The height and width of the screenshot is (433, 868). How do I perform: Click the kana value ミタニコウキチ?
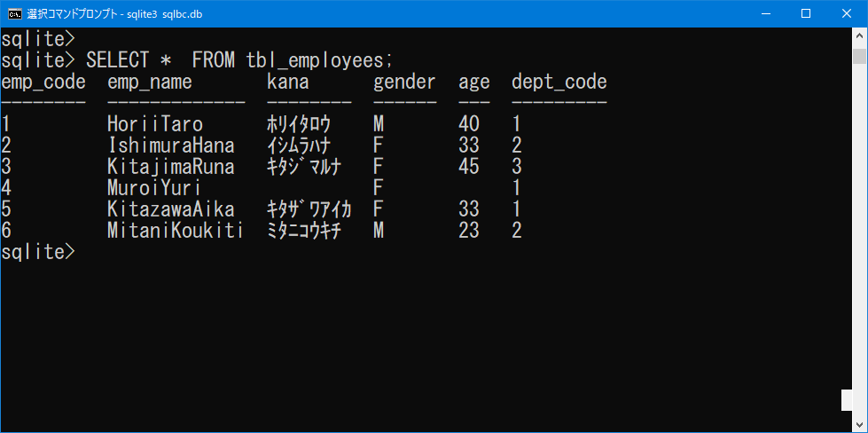(x=308, y=231)
